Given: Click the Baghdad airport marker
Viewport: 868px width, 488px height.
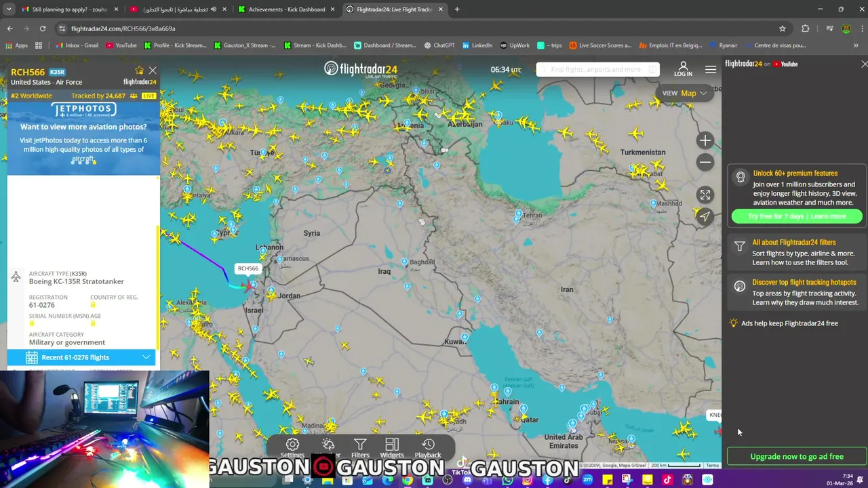Looking at the screenshot, I should tap(405, 262).
